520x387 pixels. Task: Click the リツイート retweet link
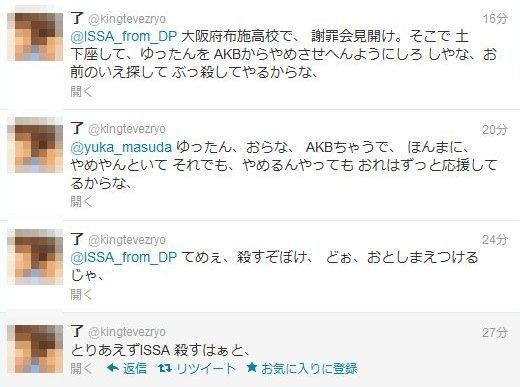pos(206,368)
